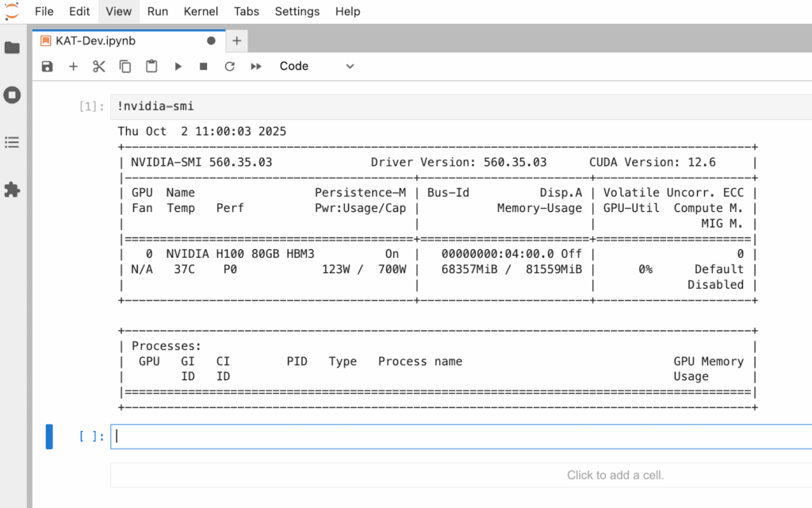Open the cell type Code dropdown
The image size is (812, 508).
point(316,67)
